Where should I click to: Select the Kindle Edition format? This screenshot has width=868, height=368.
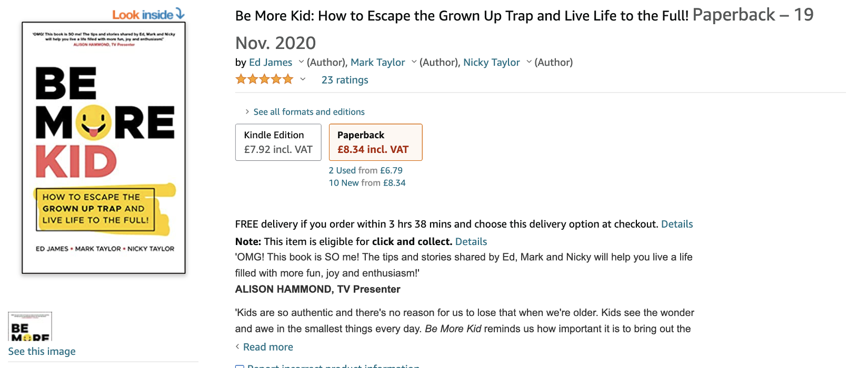click(x=278, y=142)
